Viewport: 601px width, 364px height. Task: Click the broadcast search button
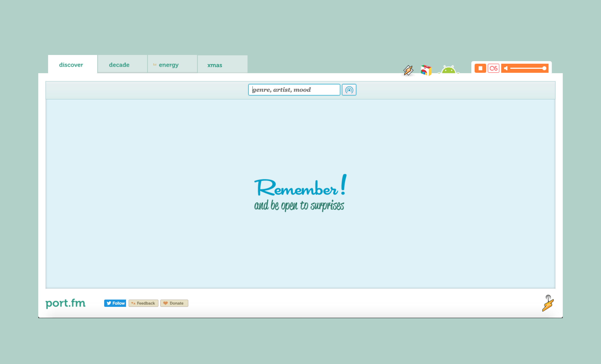coord(349,90)
